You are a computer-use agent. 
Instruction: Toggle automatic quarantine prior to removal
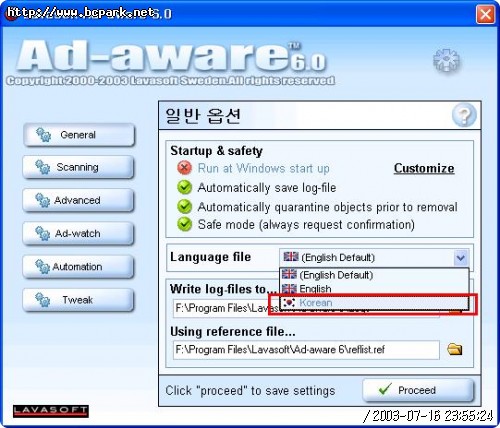click(184, 206)
